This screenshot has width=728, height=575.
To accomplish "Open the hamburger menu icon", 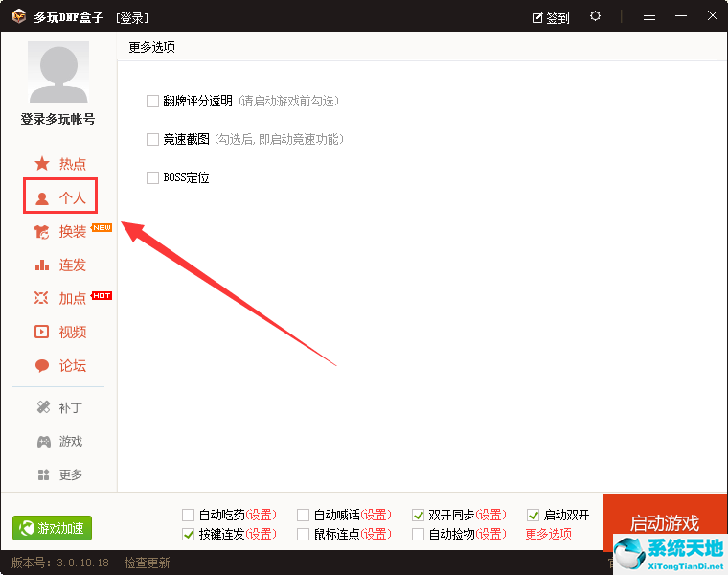I will [x=649, y=16].
